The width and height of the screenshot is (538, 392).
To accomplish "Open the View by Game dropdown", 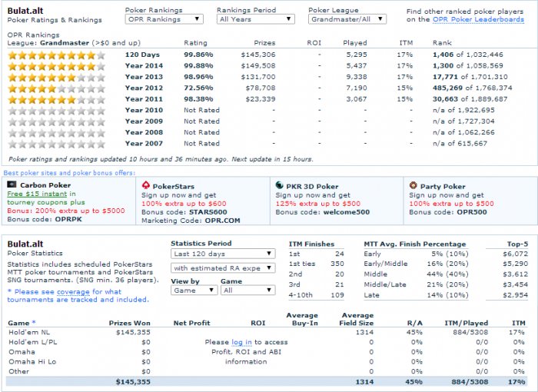I will pyautogui.click(x=194, y=291).
